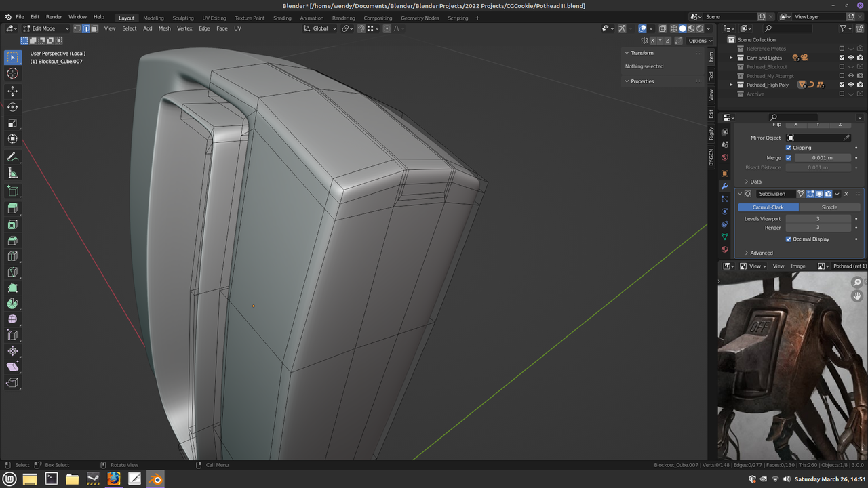
Task: Click the Blender icon in the taskbar
Action: (155, 479)
